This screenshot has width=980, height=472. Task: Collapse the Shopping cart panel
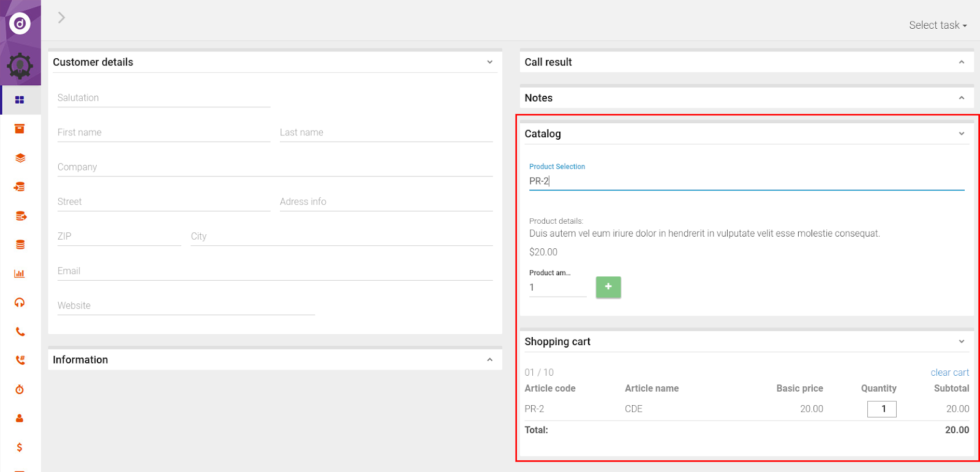(961, 341)
